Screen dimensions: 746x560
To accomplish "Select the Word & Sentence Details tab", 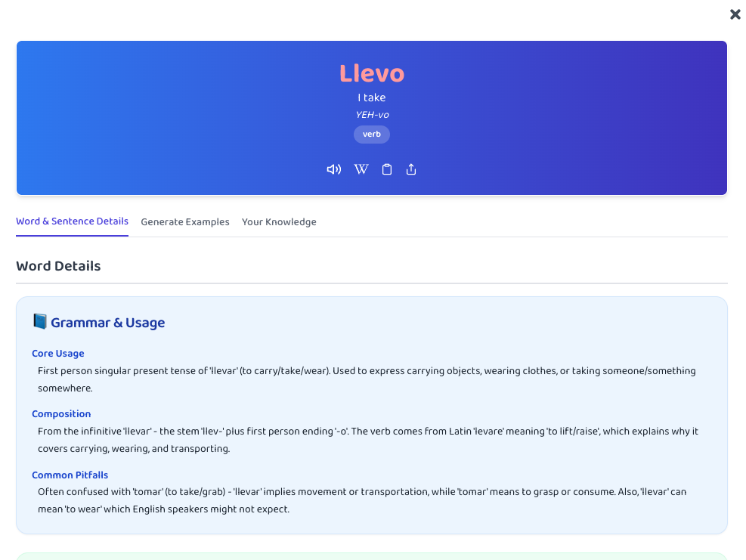I will pos(72,221).
